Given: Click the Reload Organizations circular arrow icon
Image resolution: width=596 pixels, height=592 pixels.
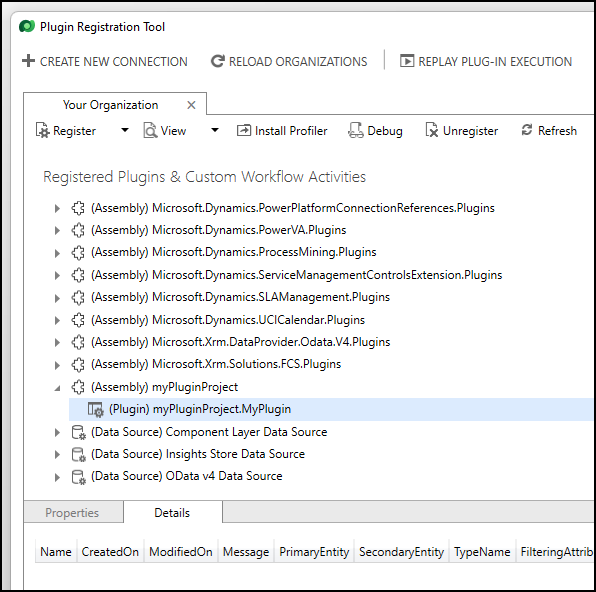Looking at the screenshot, I should 218,61.
